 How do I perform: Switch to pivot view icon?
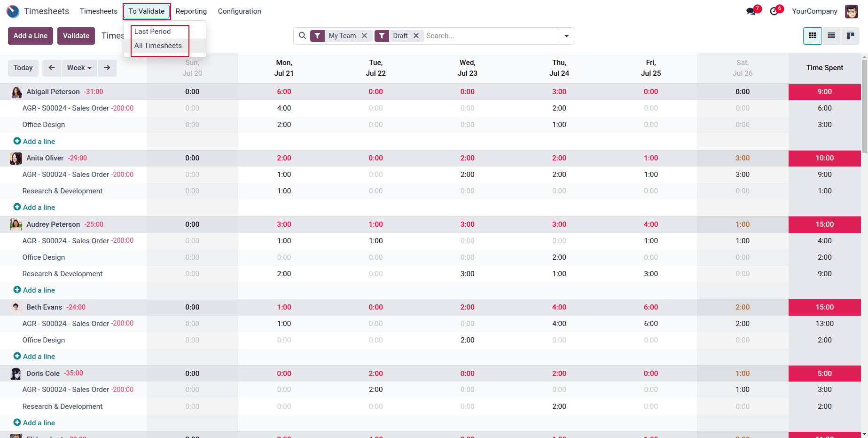tap(851, 35)
